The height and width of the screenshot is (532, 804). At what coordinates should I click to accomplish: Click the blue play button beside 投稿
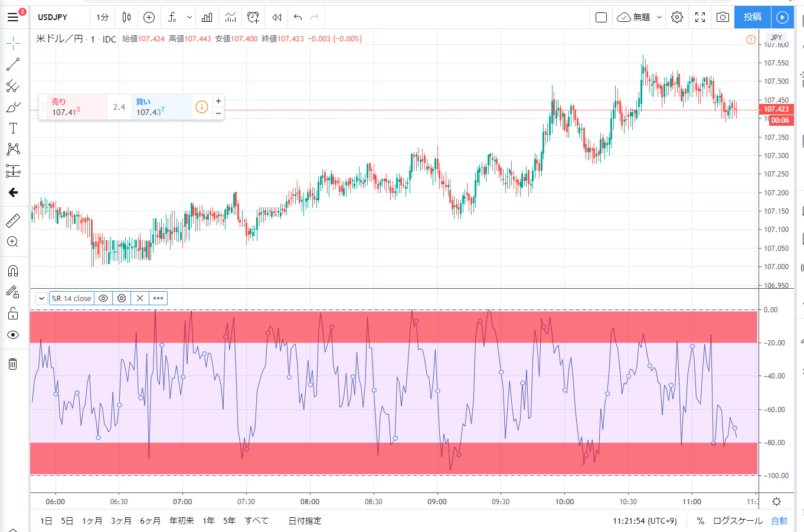pyautogui.click(x=782, y=17)
